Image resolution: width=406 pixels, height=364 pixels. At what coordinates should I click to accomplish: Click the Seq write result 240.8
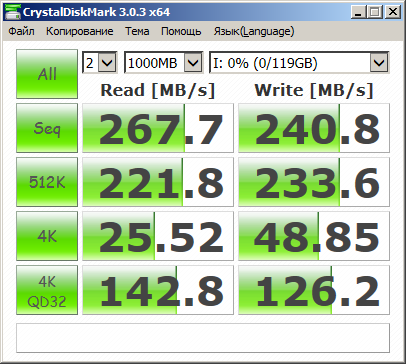point(314,128)
